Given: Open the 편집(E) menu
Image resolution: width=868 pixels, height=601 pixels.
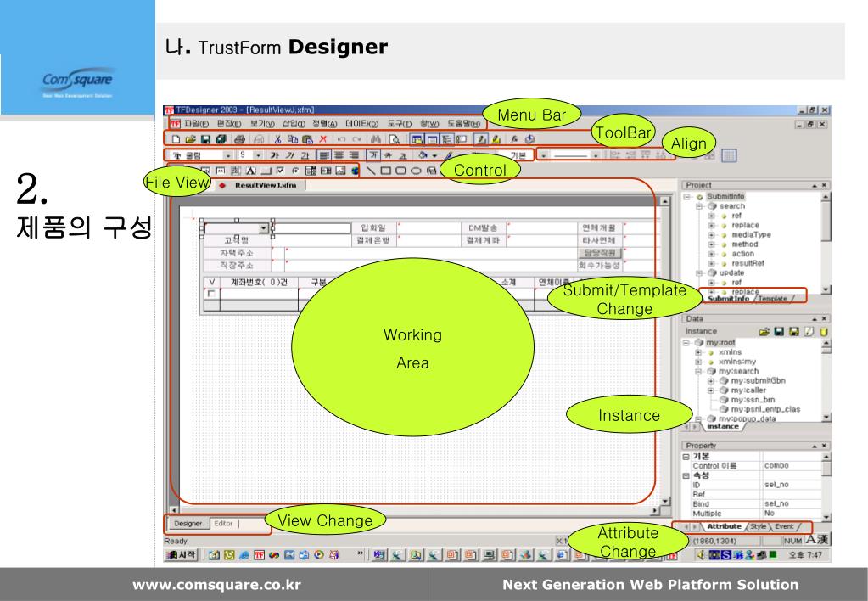Looking at the screenshot, I should [228, 124].
